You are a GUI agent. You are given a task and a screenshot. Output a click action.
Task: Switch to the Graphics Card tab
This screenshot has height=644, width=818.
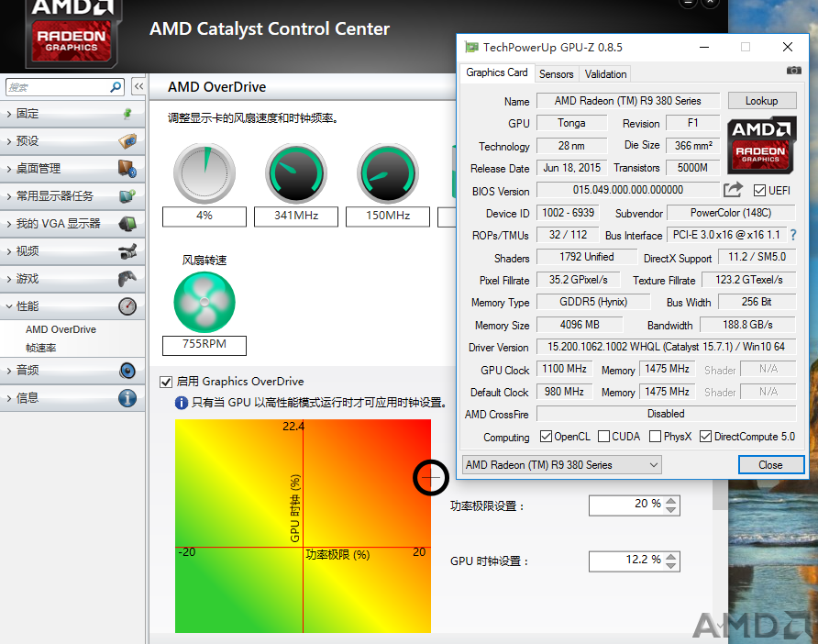tap(497, 72)
